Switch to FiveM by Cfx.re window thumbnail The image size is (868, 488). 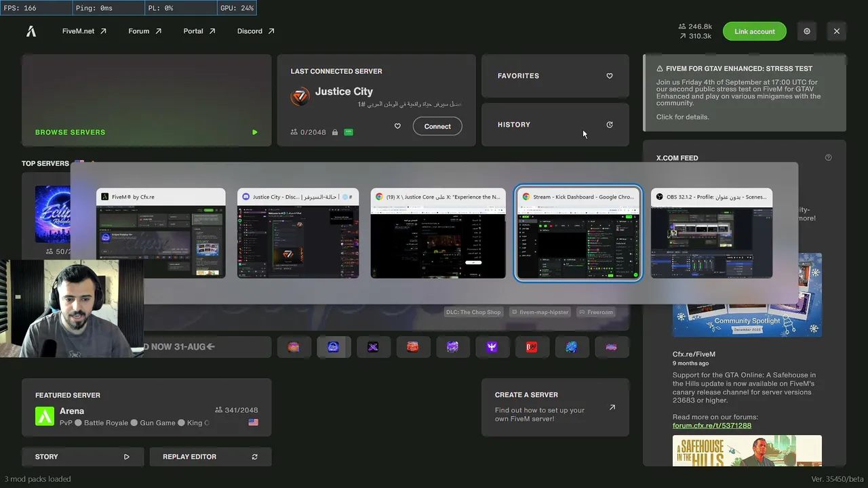(161, 233)
